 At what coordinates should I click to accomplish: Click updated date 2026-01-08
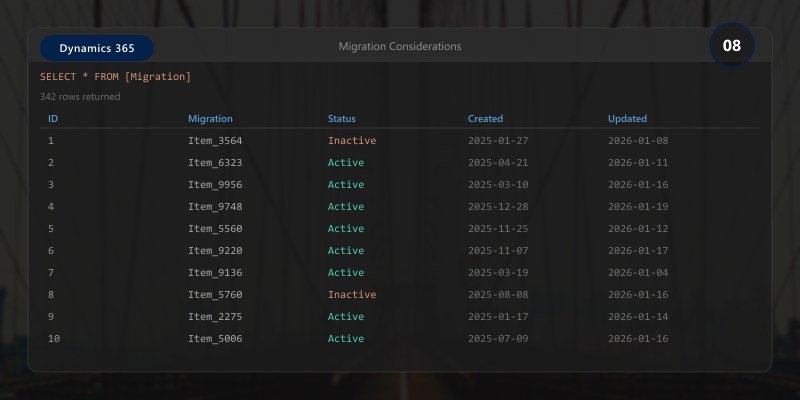coord(638,140)
